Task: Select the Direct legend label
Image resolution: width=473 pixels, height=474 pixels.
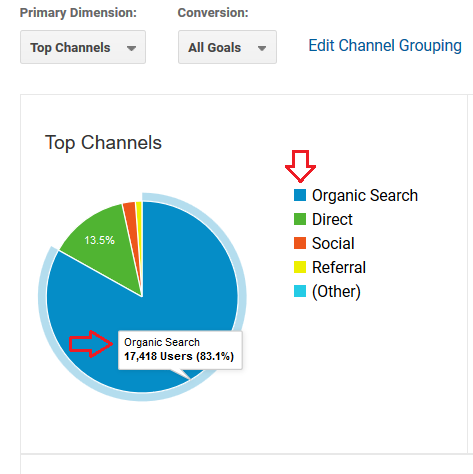Action: (x=332, y=219)
